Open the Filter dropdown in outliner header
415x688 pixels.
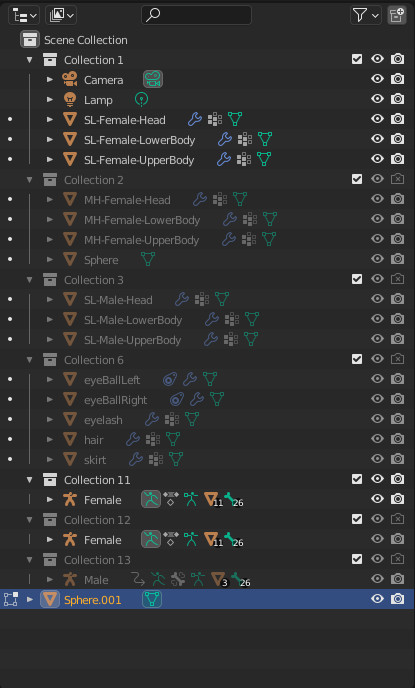click(366, 16)
